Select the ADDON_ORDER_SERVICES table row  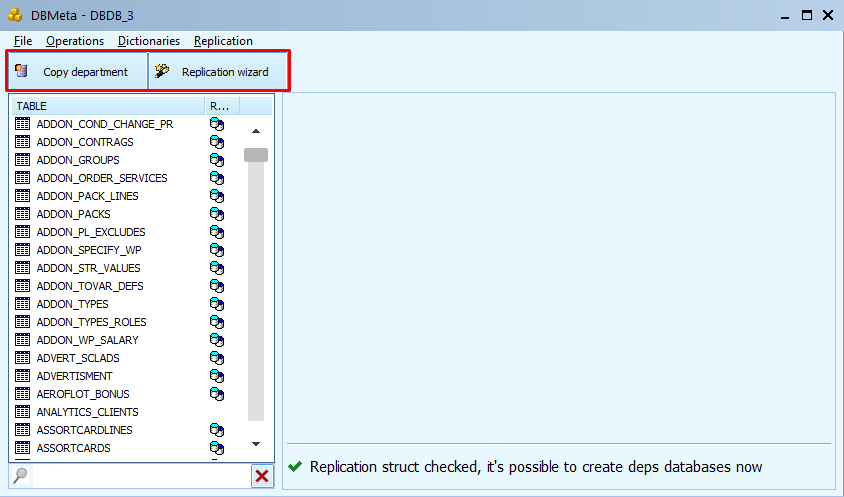[101, 178]
